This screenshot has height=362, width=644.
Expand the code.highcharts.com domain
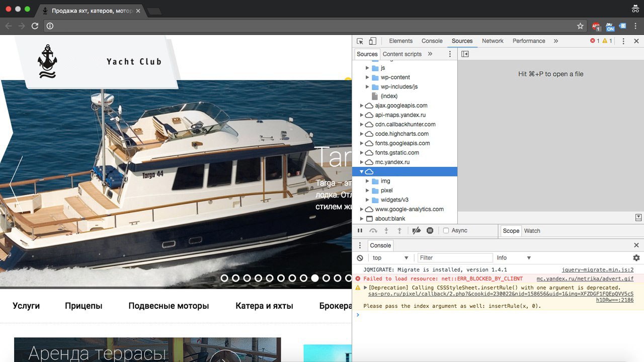(x=361, y=134)
